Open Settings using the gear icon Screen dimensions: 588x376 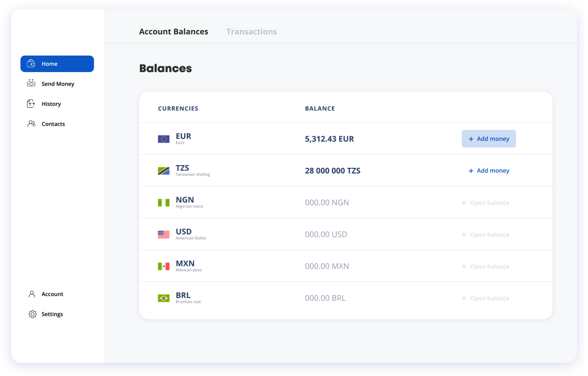32,314
